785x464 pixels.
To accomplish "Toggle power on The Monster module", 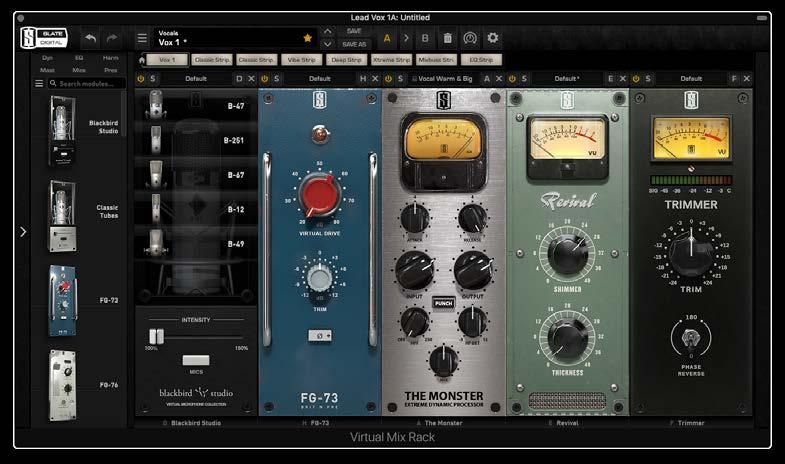I will (388, 79).
